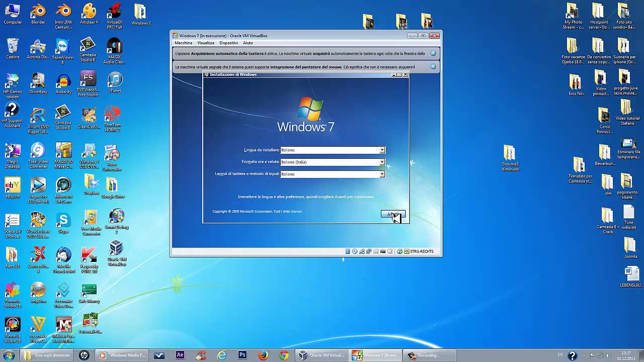The image size is (644, 362).
Task: Click the Avanti button in the installer
Action: point(393,215)
